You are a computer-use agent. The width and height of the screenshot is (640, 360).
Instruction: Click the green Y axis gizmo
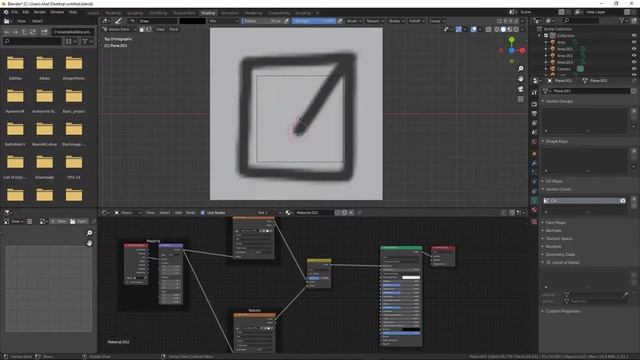(512, 40)
